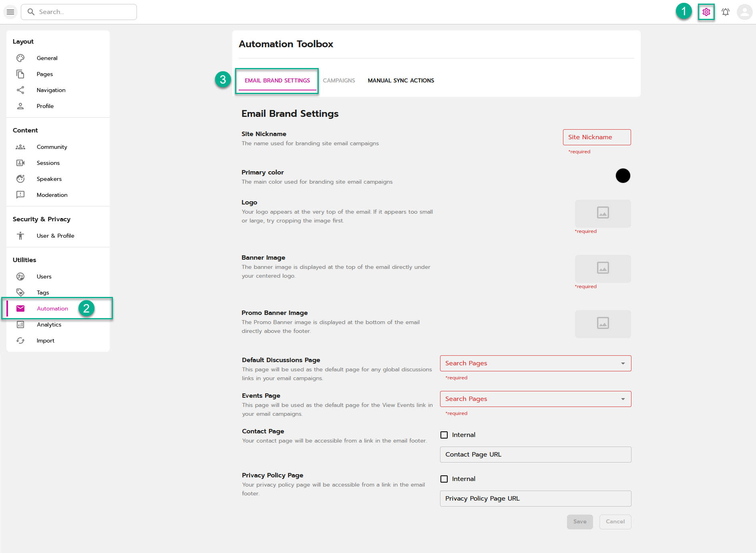Click the notifications bell icon
The image size is (756, 553).
tap(725, 12)
